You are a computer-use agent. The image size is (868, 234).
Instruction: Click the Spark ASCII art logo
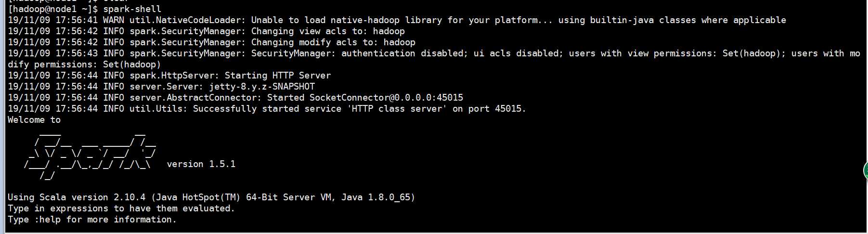[90, 154]
